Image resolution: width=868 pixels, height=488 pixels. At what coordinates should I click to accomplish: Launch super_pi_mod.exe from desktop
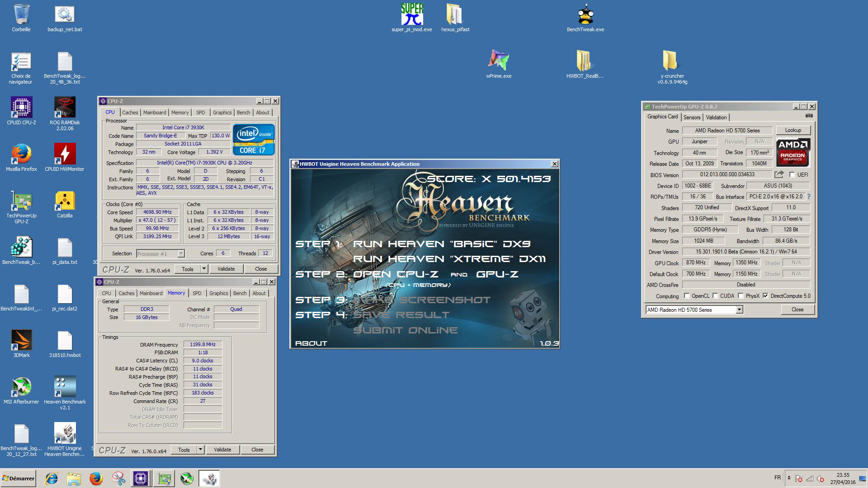412,18
